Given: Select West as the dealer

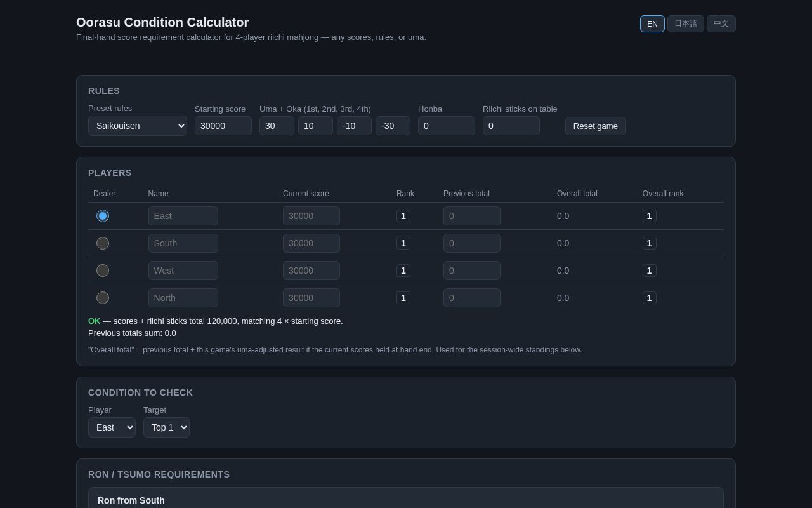Looking at the screenshot, I should pyautogui.click(x=103, y=271).
